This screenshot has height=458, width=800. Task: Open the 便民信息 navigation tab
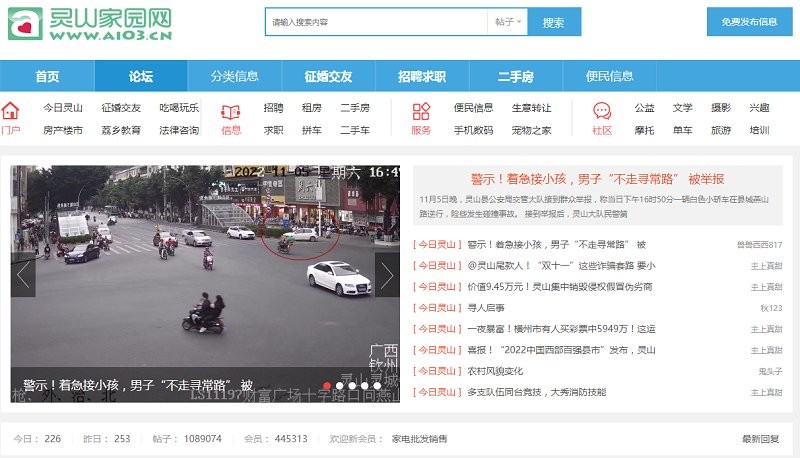point(610,77)
